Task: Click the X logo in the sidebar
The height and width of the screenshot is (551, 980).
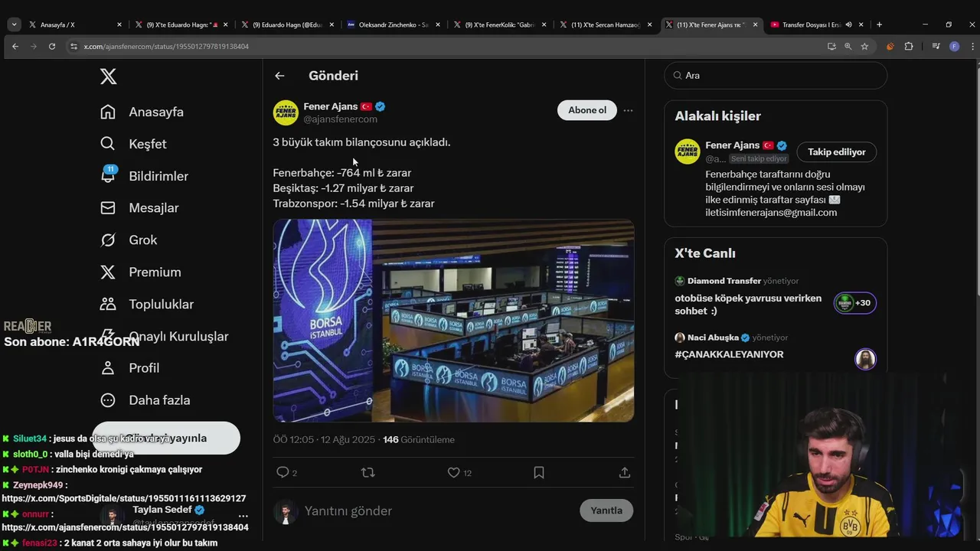Action: [x=108, y=77]
